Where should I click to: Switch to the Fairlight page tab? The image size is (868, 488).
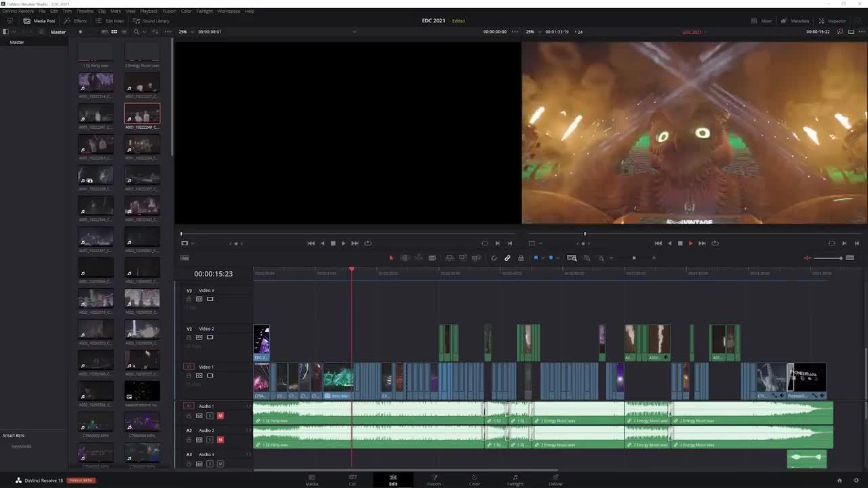[x=515, y=480]
